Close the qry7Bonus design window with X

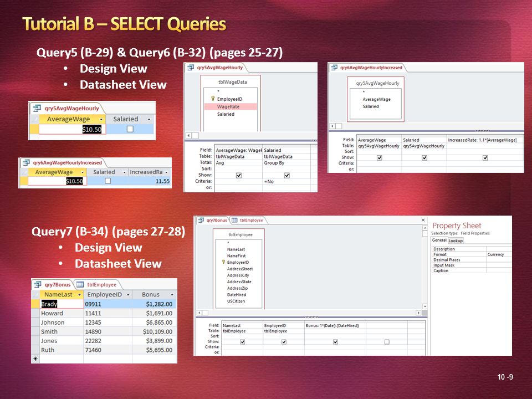click(423, 220)
